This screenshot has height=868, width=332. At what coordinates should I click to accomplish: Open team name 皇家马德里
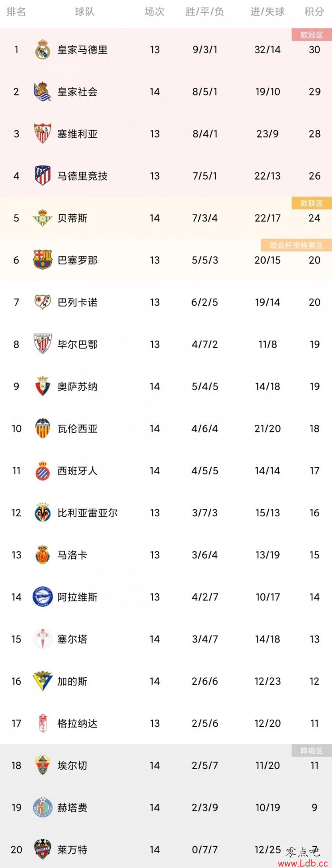click(x=82, y=50)
